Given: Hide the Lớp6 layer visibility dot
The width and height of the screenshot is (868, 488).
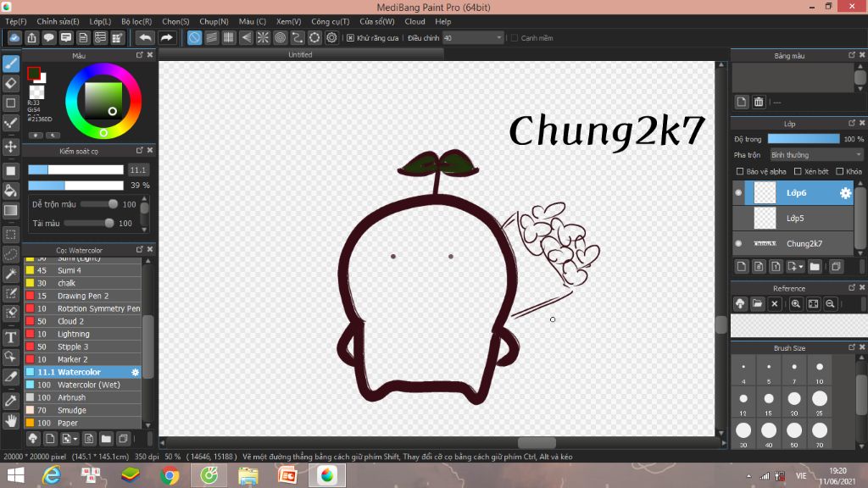Looking at the screenshot, I should click(x=738, y=192).
